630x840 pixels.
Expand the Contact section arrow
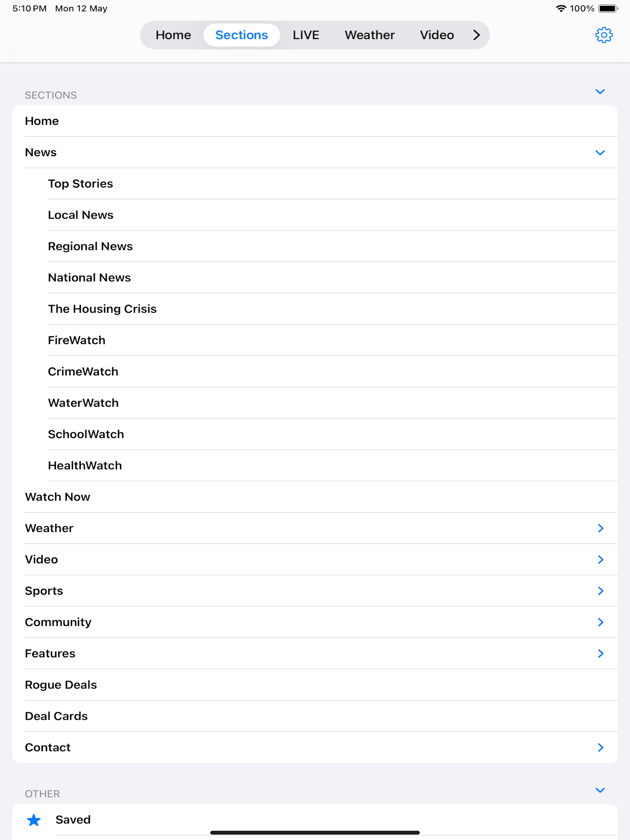[x=600, y=747]
